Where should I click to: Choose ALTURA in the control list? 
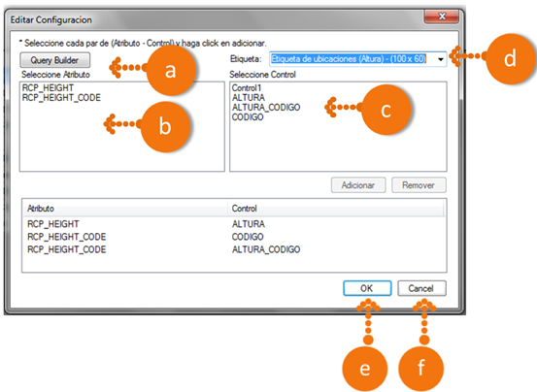[x=249, y=97]
